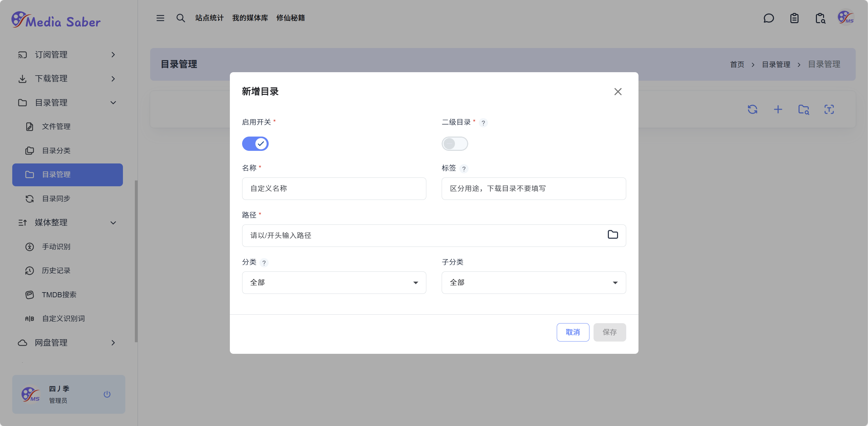
Task: Click the refresh icon in directory toolbar
Action: (752, 109)
